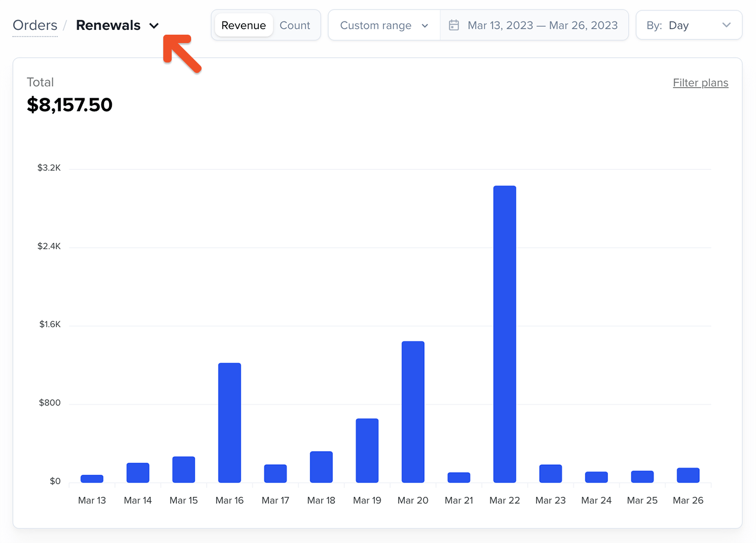This screenshot has width=756, height=543.
Task: Click the Mar 23 revenue bar
Action: coord(551,474)
